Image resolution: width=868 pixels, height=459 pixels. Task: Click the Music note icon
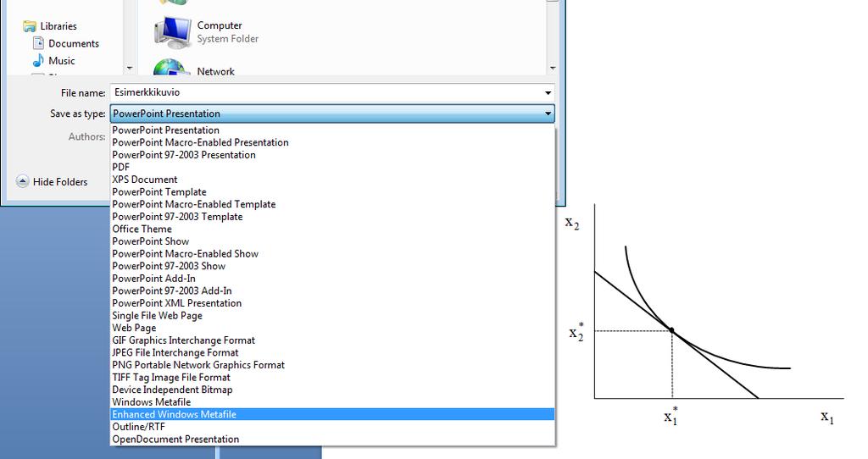(38, 60)
